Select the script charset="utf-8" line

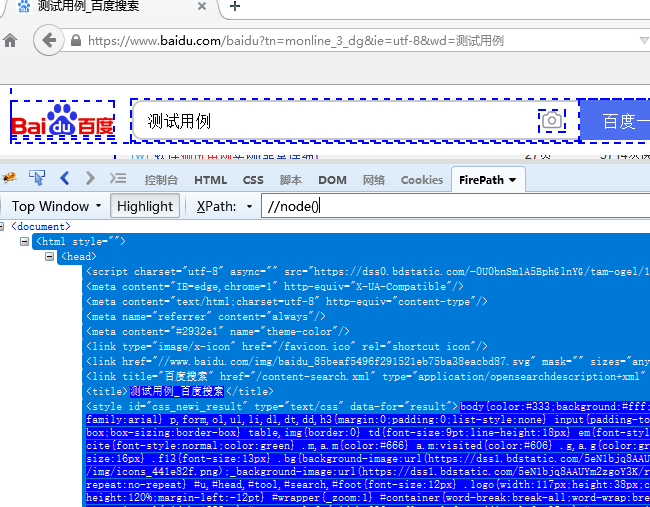pos(368,272)
